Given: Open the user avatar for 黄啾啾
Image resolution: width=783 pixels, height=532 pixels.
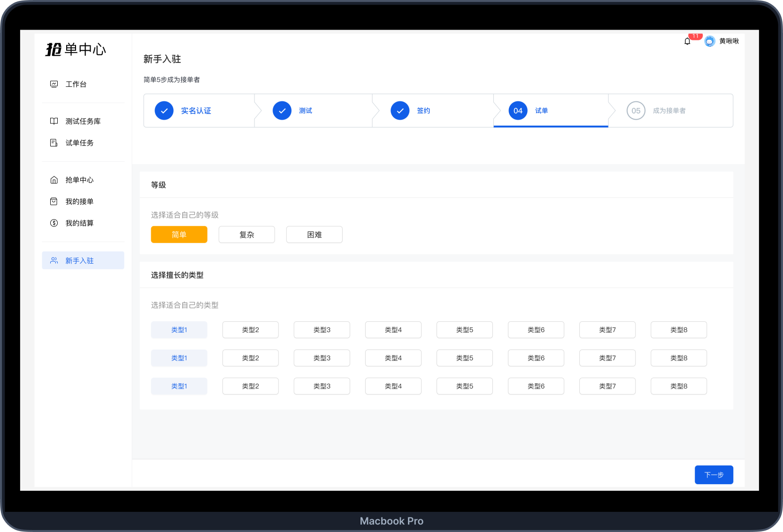Looking at the screenshot, I should [x=709, y=41].
